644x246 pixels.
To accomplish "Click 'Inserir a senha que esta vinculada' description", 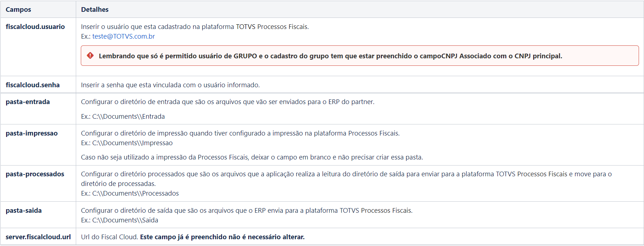I will [x=170, y=85].
